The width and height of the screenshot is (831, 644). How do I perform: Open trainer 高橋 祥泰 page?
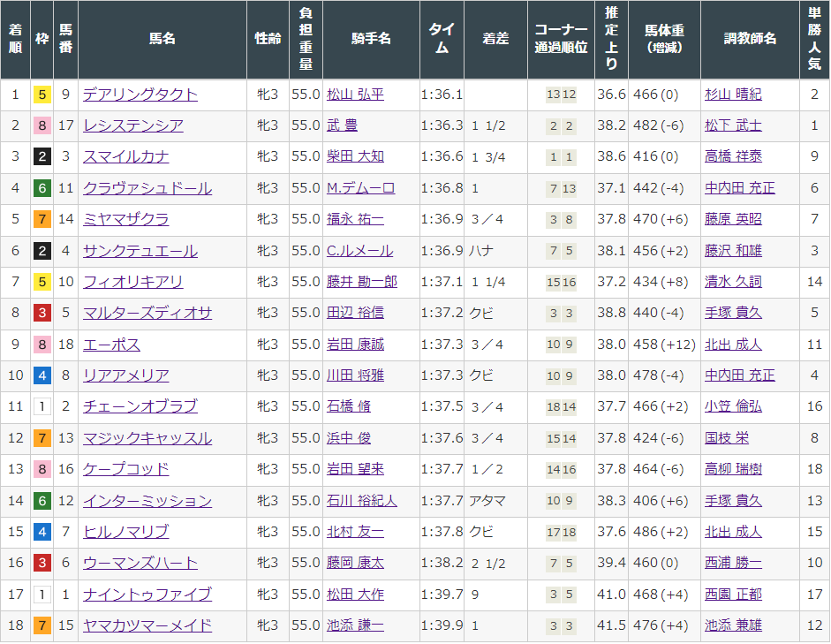point(734,157)
